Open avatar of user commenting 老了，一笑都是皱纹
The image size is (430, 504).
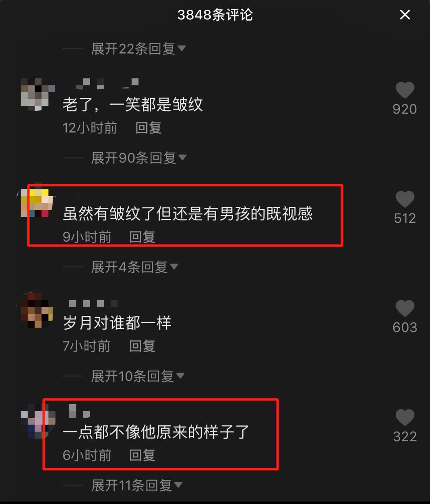click(x=37, y=94)
